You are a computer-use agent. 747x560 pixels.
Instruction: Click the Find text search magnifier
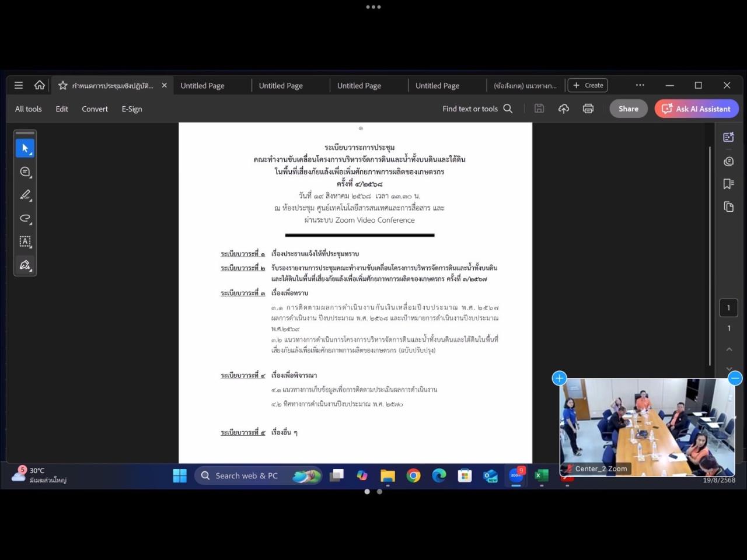click(508, 108)
